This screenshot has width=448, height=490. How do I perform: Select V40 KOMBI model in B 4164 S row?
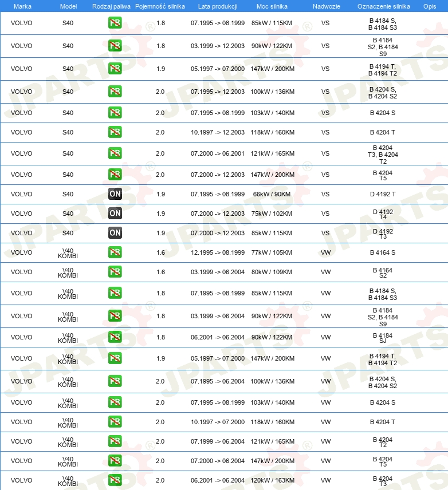(68, 253)
